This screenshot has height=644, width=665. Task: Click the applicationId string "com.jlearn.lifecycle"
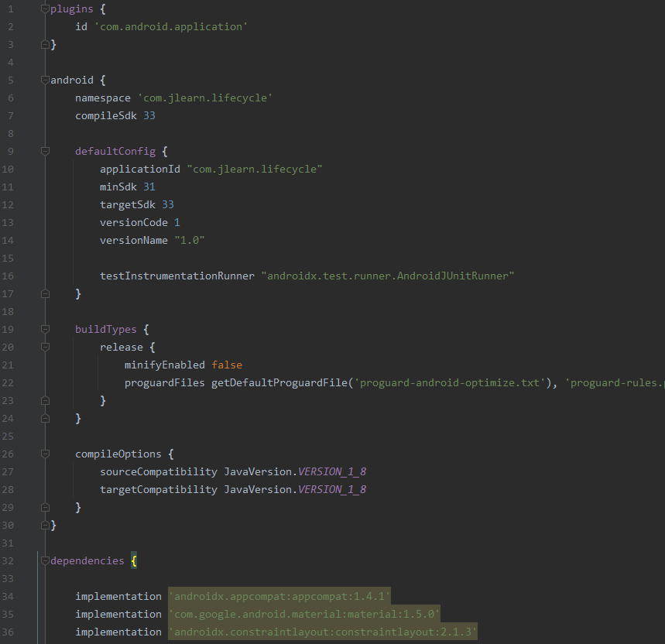click(255, 170)
